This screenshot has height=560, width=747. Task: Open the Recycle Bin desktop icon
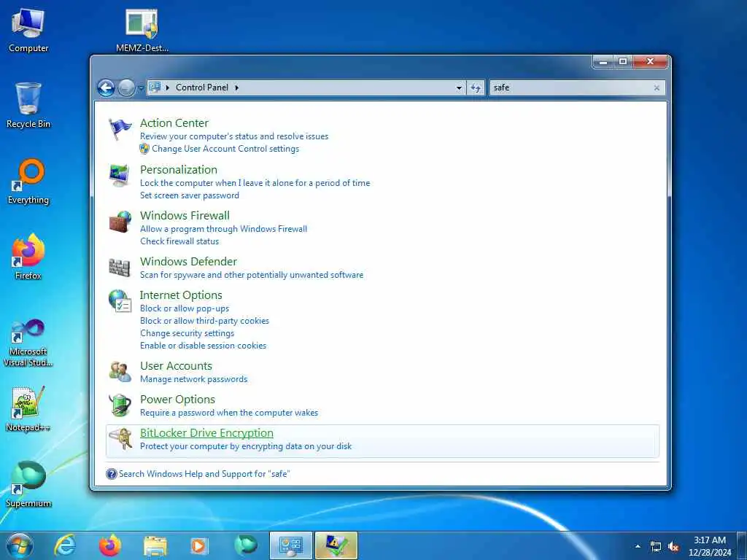28,106
